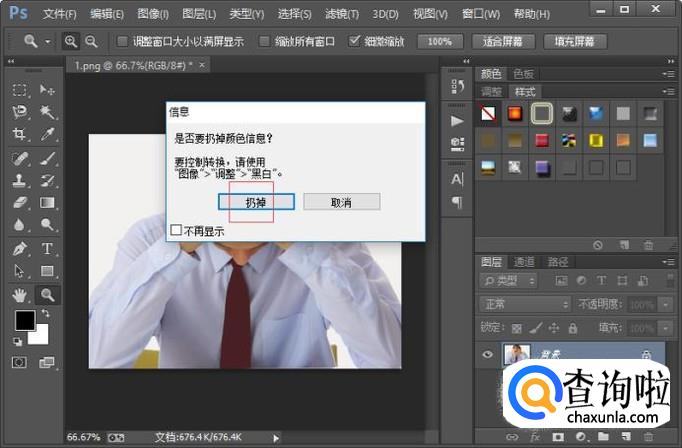Open the 图像(I) menu
Screen dimensions: 682x448
pos(152,14)
